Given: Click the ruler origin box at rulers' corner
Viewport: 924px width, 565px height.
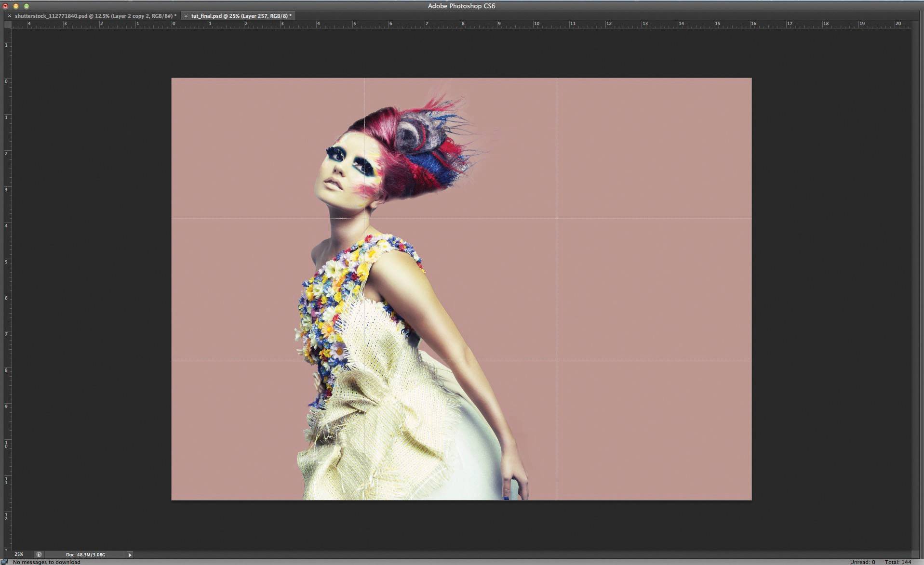Looking at the screenshot, I should coord(8,24).
